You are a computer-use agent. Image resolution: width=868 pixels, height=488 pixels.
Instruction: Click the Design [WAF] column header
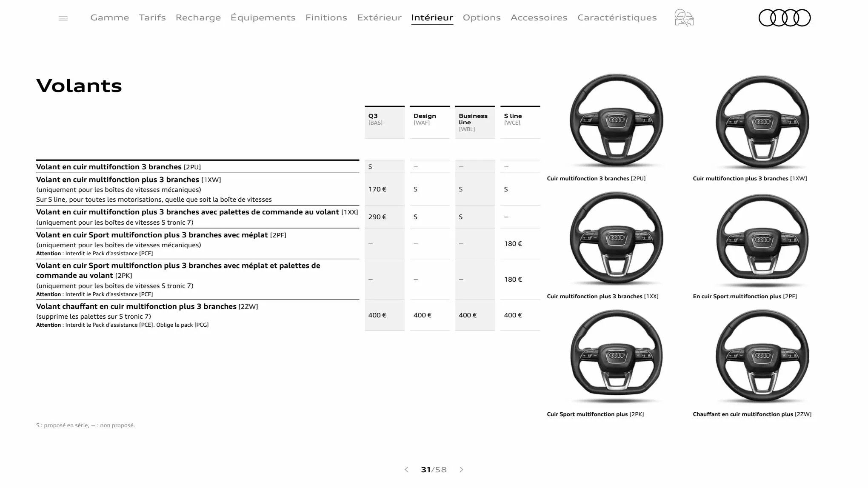point(430,122)
